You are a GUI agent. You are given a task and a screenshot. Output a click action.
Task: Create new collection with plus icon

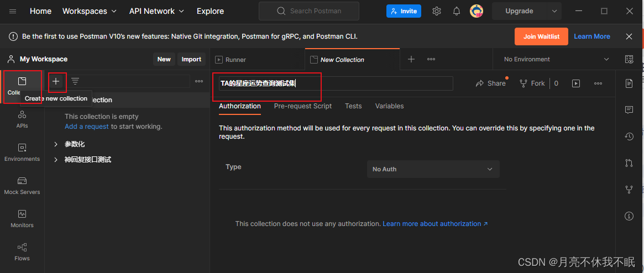(x=56, y=81)
